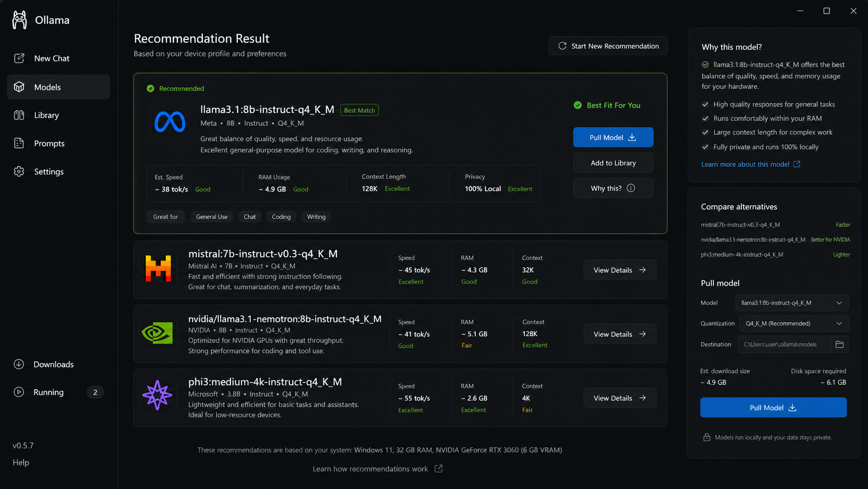The image size is (868, 489).
Task: View Running models
Action: click(x=59, y=392)
